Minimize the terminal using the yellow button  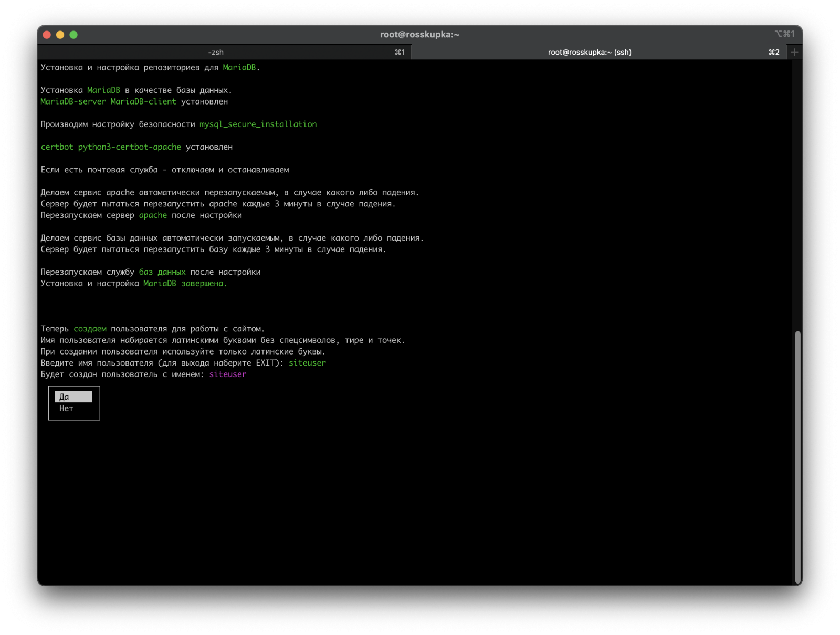[x=60, y=35]
